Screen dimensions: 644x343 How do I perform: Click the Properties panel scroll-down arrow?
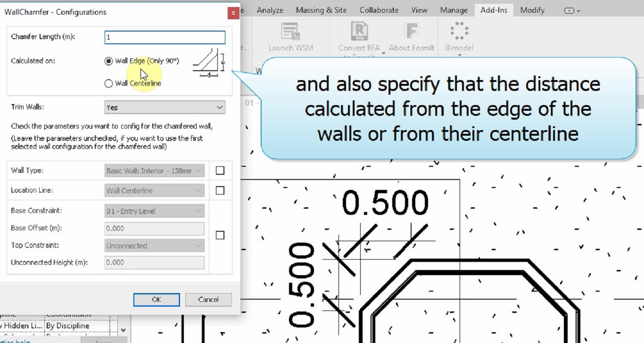[x=124, y=330]
